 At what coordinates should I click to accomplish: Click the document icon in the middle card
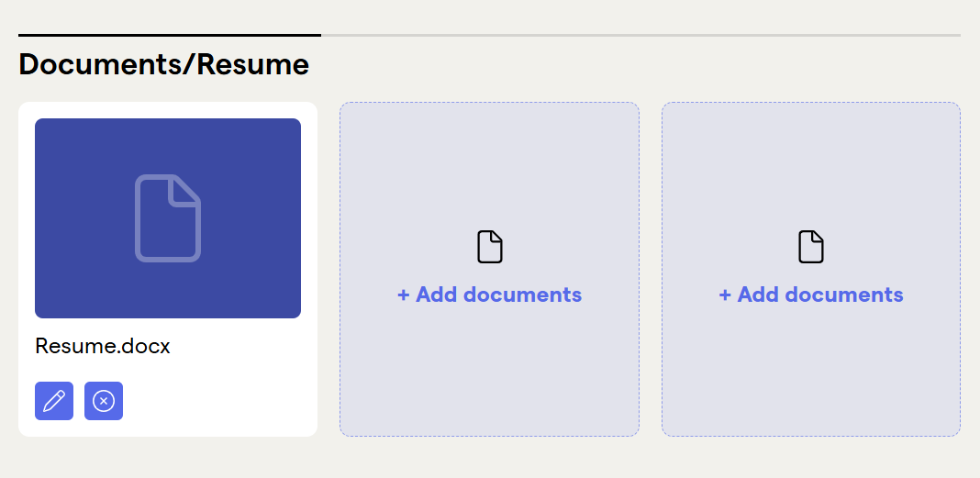pos(490,247)
